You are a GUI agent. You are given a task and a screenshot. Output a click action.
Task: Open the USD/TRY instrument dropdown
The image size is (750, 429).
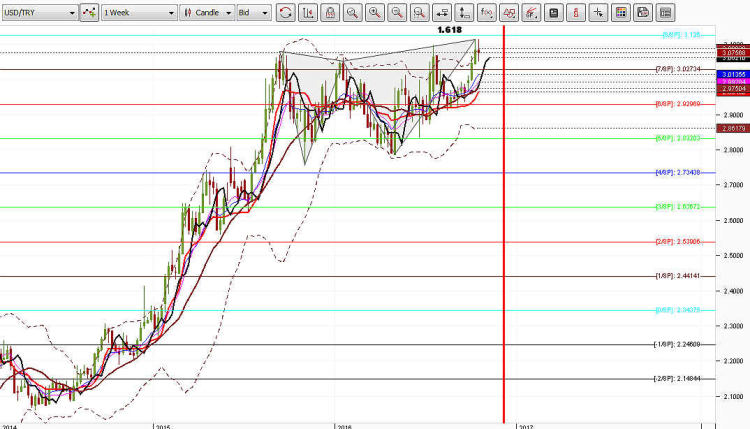point(40,12)
